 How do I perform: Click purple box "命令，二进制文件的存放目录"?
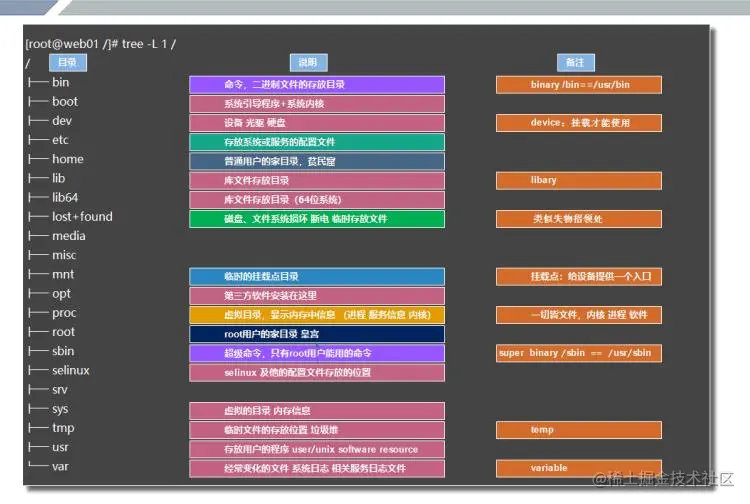coord(317,85)
